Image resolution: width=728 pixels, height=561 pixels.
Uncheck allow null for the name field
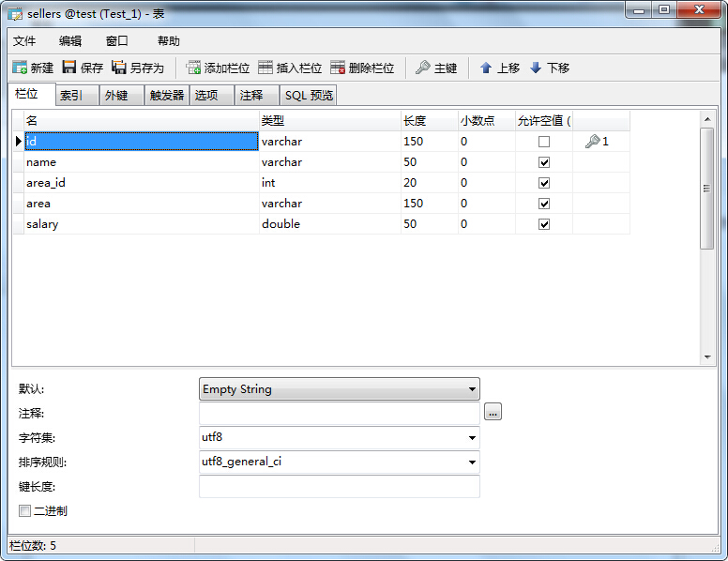pyautogui.click(x=544, y=162)
